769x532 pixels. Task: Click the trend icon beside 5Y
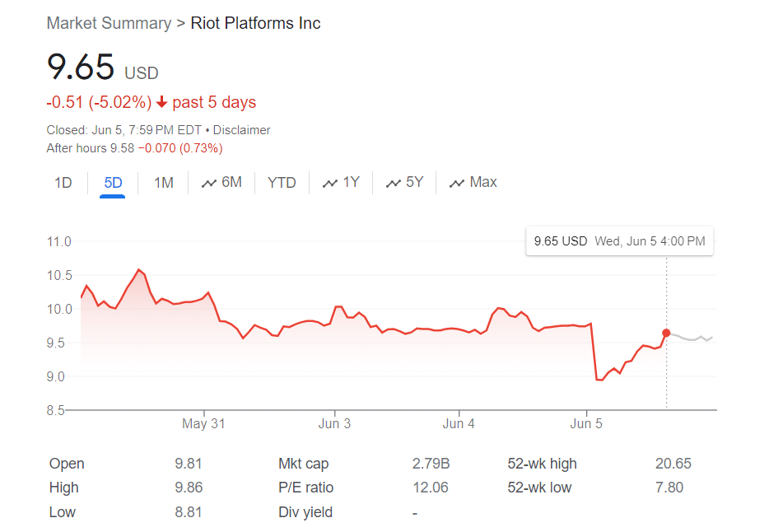(x=393, y=184)
